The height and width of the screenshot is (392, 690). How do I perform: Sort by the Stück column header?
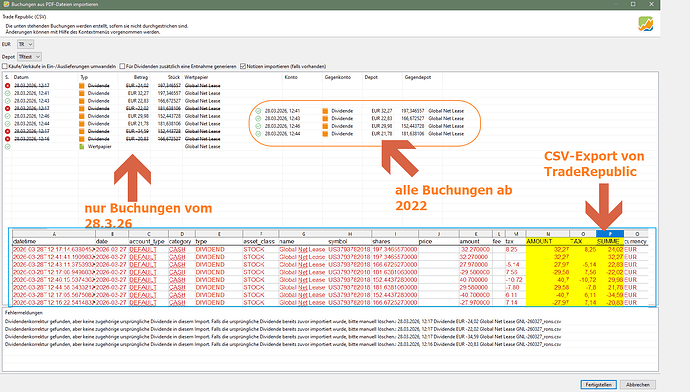[174, 77]
